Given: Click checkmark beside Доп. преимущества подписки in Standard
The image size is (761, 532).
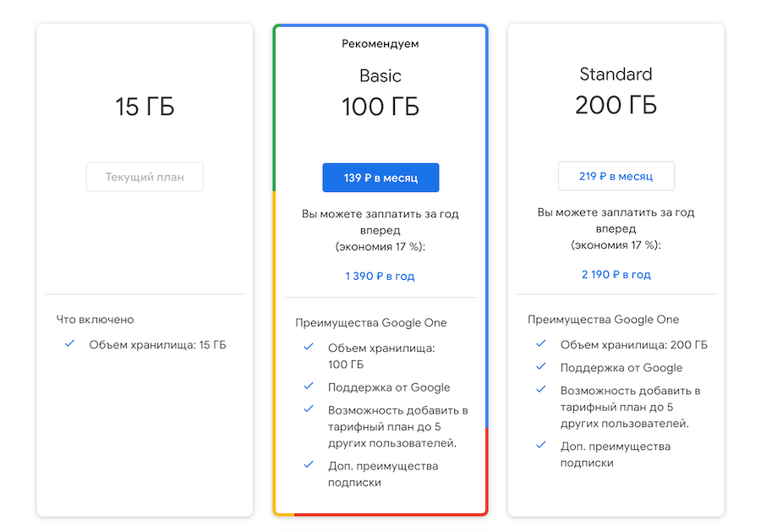Looking at the screenshot, I should (x=541, y=447).
